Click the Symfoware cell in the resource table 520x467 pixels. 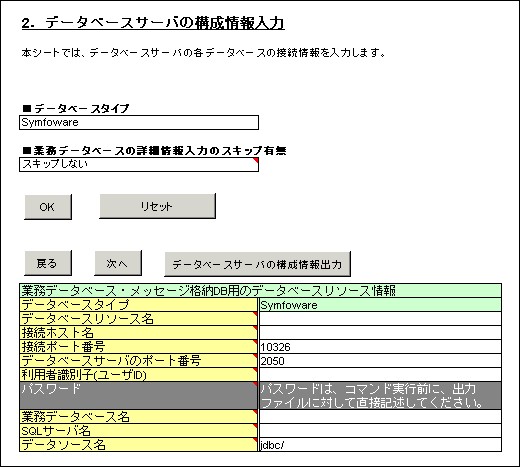[x=380, y=305]
